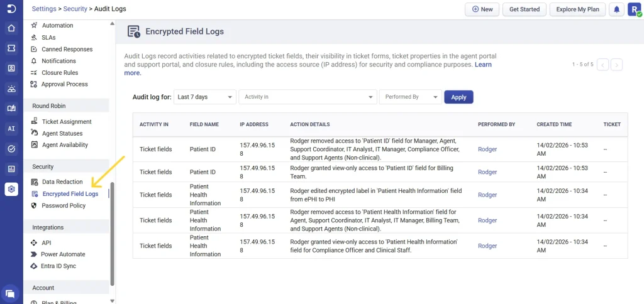This screenshot has width=644, height=304.
Task: Click Rodger link in first log row
Action: point(487,149)
